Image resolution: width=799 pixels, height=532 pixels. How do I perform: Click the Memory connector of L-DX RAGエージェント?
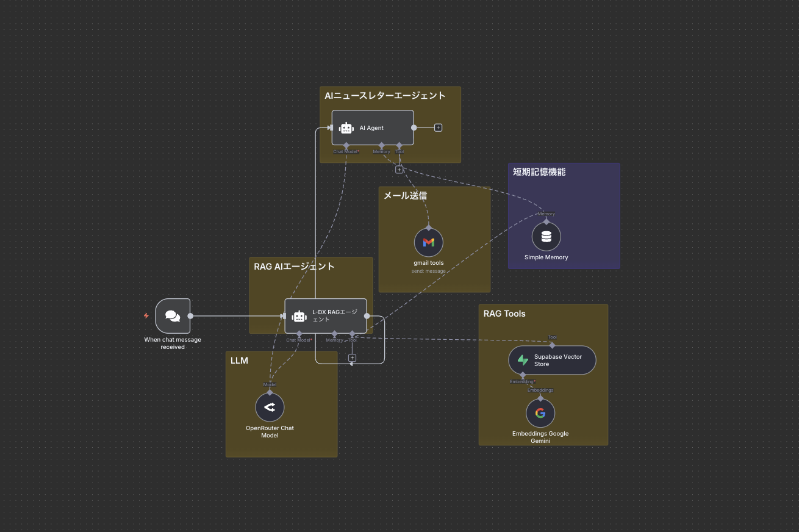click(x=334, y=334)
